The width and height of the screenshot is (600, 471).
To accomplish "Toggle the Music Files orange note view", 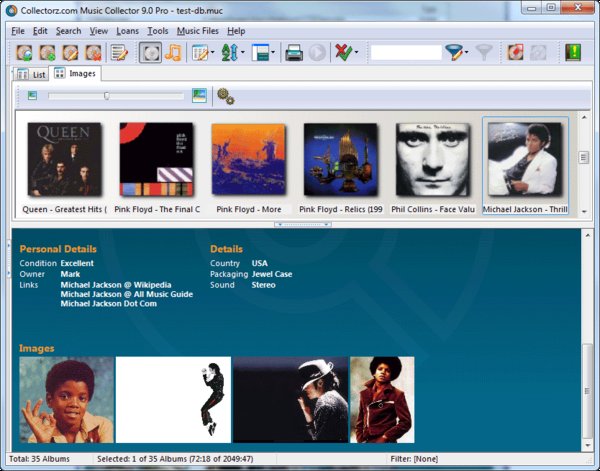I will [x=173, y=53].
